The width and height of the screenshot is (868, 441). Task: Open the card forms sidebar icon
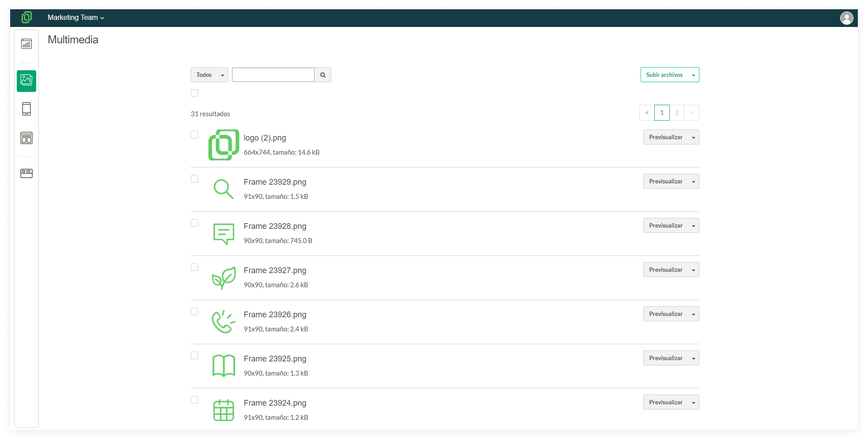(26, 173)
